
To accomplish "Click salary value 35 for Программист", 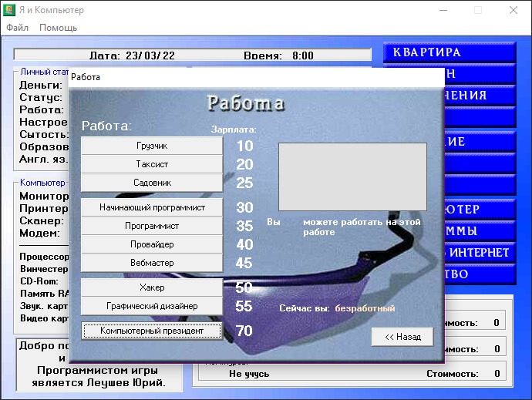I will pos(244,226).
